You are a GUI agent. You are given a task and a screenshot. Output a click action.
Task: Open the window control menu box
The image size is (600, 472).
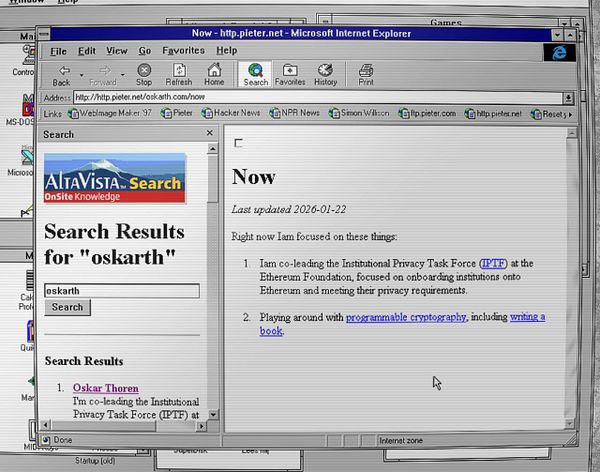[x=44, y=34]
